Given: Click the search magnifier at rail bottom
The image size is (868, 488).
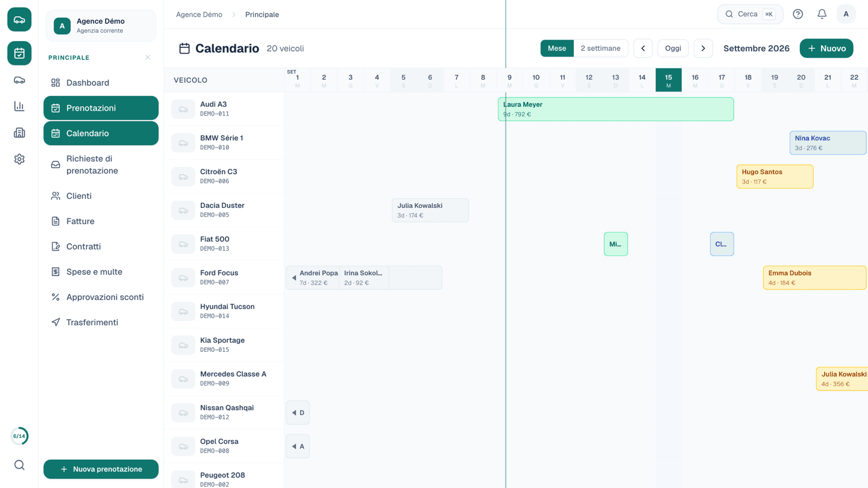Looking at the screenshot, I should click(x=19, y=465).
